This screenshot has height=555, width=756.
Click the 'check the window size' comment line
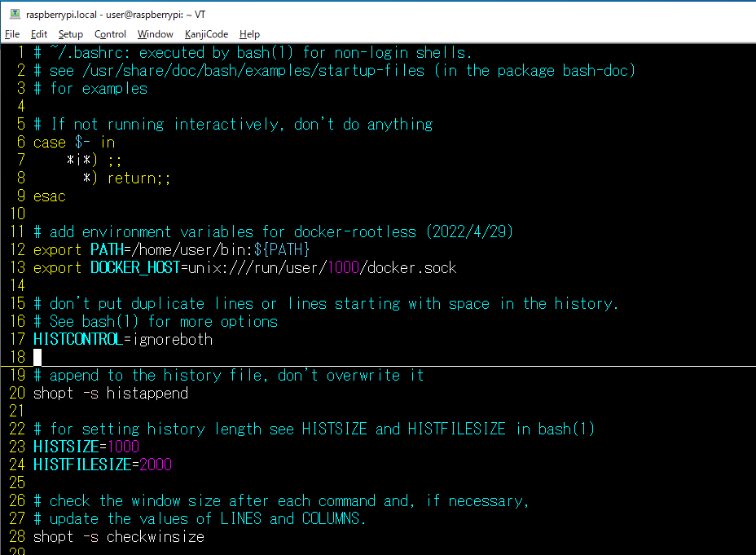[x=281, y=501]
